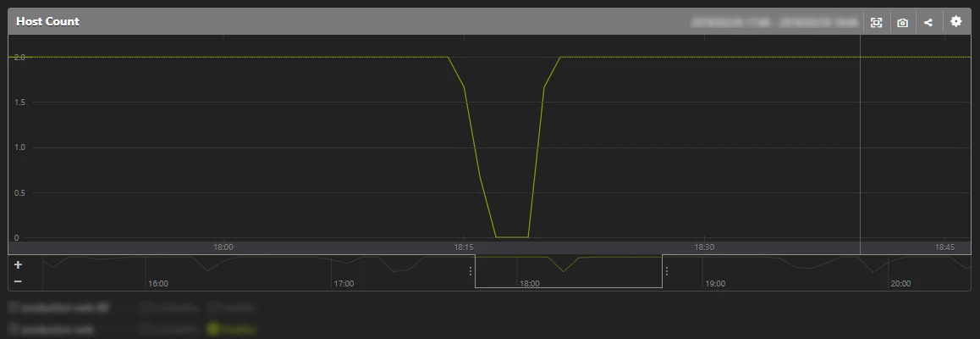Open chart settings with the gear icon
The height and width of the screenshot is (339, 980).
pos(955,21)
